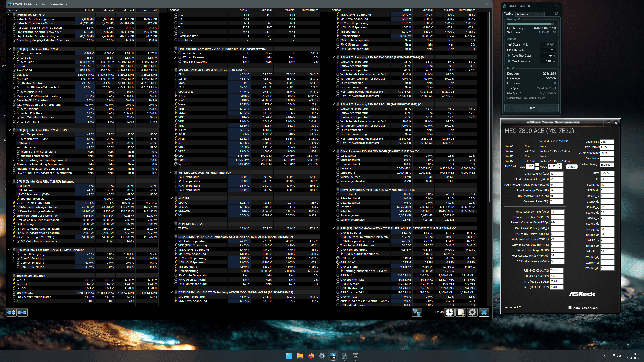644x362 pixels.
Task: Toggle the Auto Test Size option
Action: tap(509, 56)
